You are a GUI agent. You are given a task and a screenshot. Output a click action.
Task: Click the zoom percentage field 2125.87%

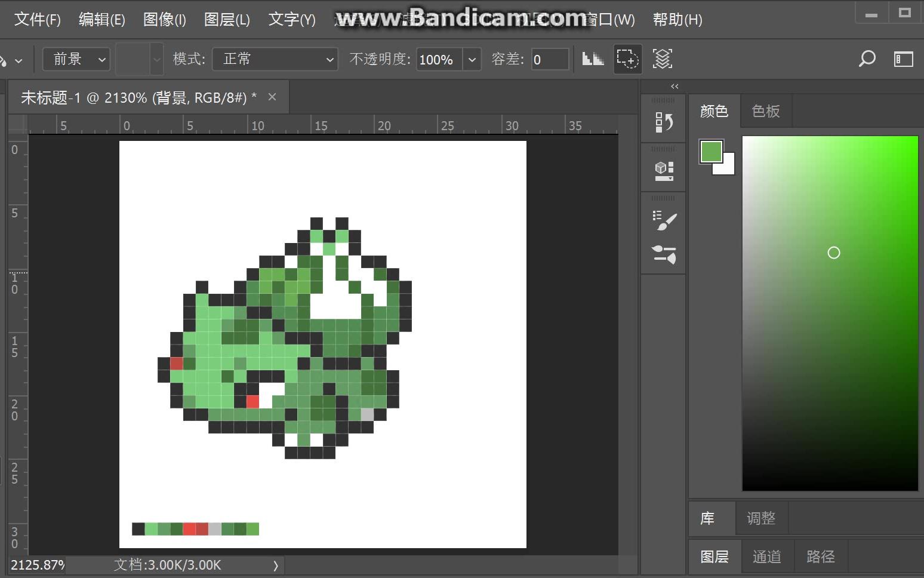click(37, 565)
